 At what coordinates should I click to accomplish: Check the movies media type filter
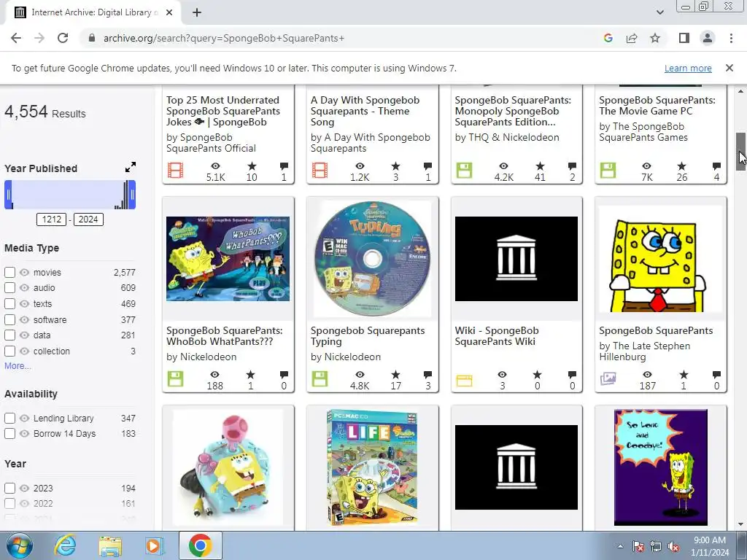(9, 273)
